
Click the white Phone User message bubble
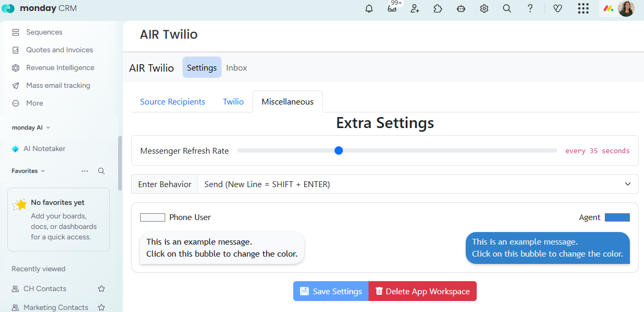pyautogui.click(x=222, y=248)
